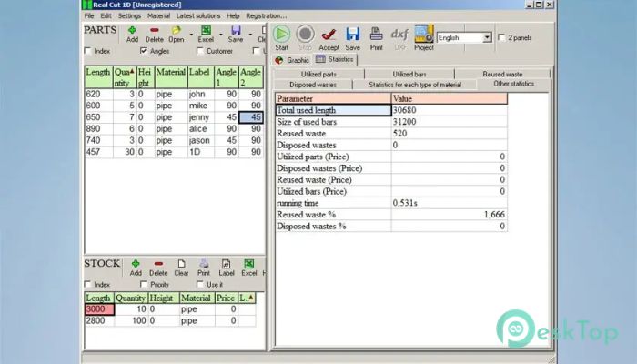Select the part labeled jason
This screenshot has height=364, width=637.
(201, 140)
